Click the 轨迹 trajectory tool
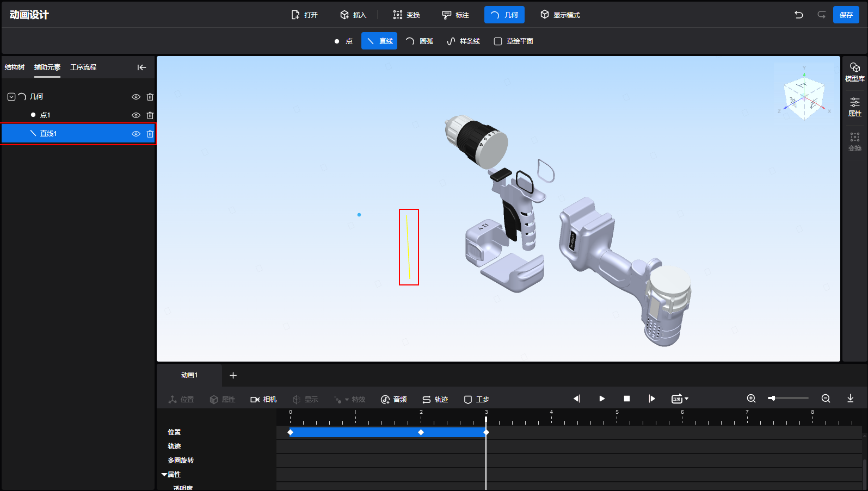The width and height of the screenshot is (868, 491). [x=435, y=400]
